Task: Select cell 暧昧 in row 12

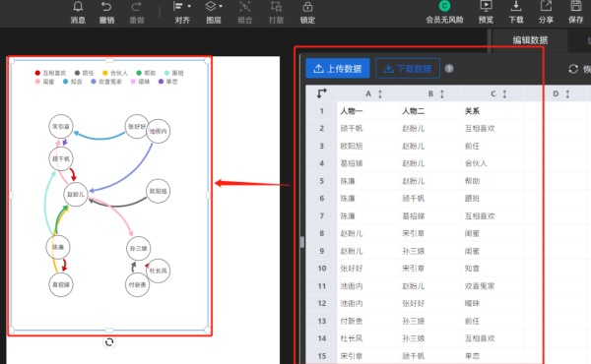Action: click(492, 303)
